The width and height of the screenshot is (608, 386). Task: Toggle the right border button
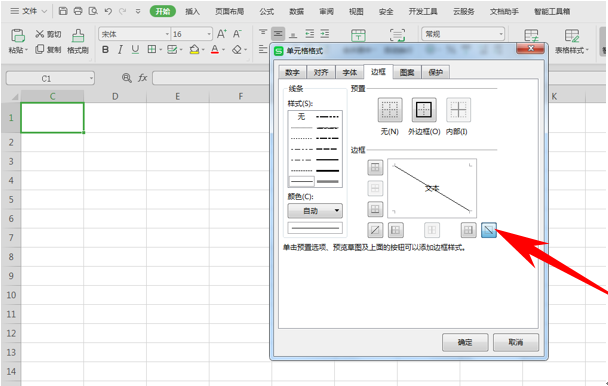468,230
